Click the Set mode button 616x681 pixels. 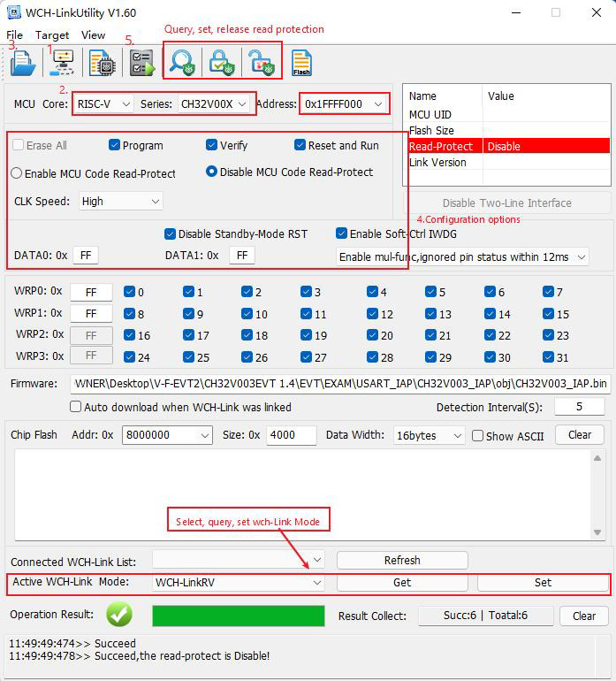coord(543,583)
